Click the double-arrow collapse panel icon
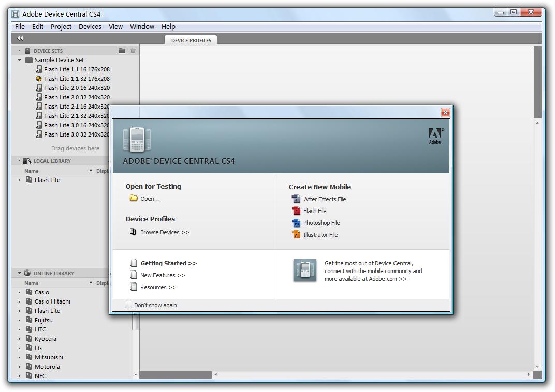Image resolution: width=555 pixels, height=392 pixels. [20, 38]
